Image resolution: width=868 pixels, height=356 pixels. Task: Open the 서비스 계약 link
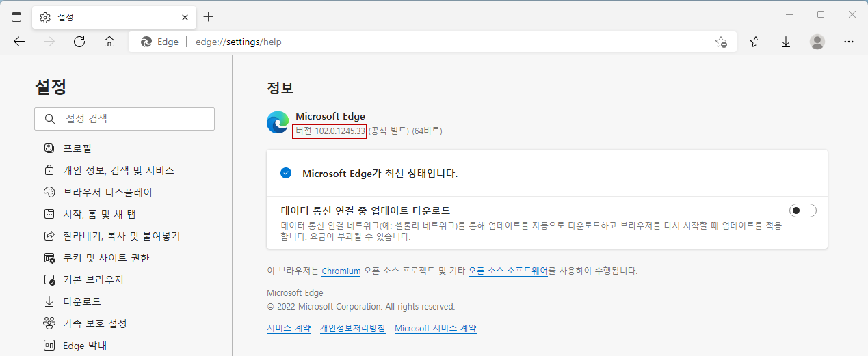pos(289,328)
